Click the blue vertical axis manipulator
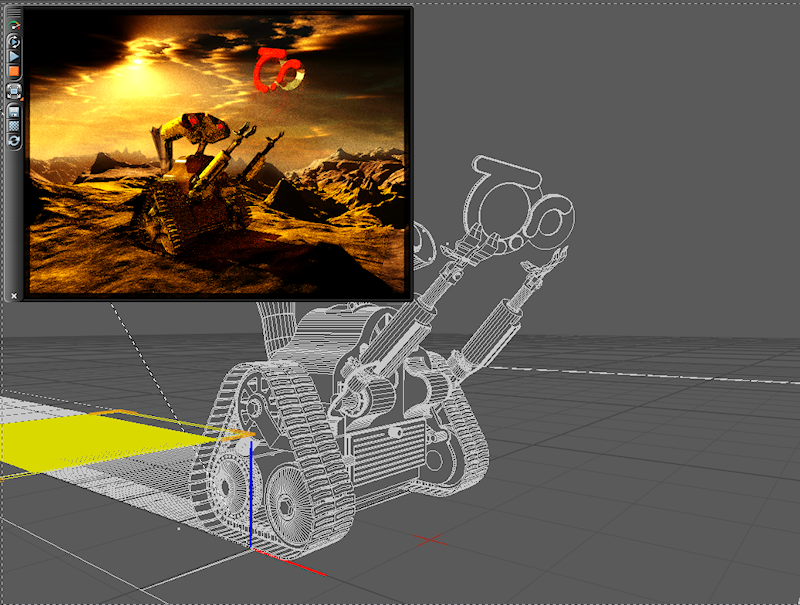 (x=251, y=495)
